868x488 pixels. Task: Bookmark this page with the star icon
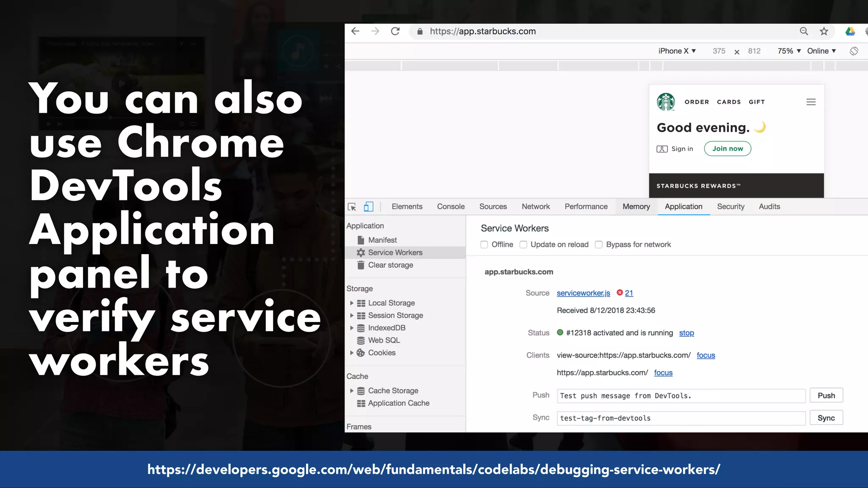[824, 31]
